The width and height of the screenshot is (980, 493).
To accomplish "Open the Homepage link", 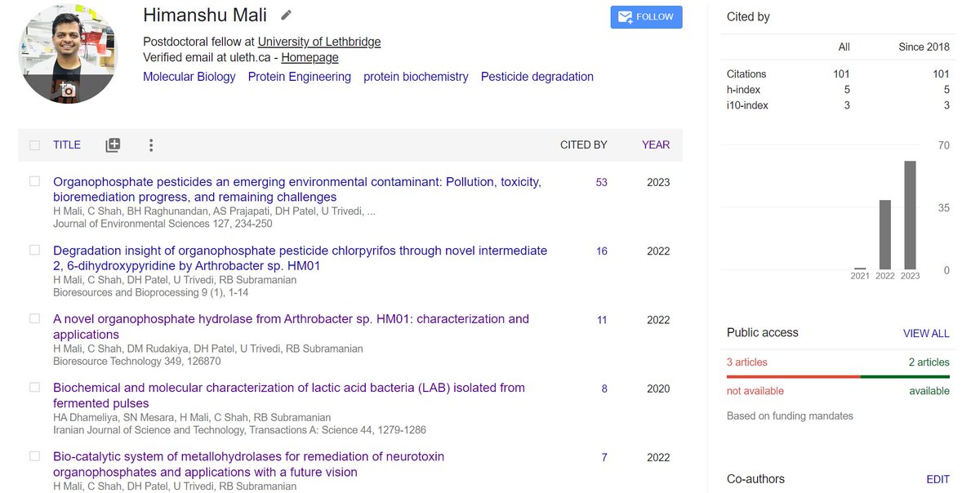I will pyautogui.click(x=310, y=57).
